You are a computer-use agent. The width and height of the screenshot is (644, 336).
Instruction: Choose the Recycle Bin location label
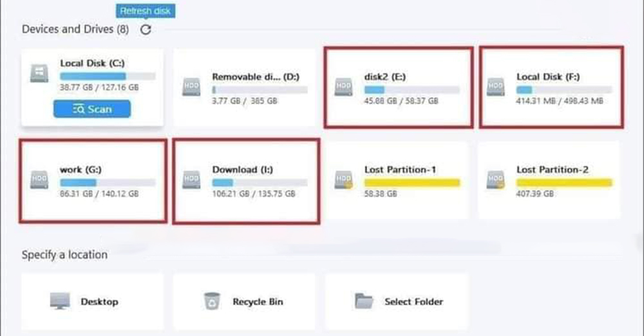pos(258,301)
